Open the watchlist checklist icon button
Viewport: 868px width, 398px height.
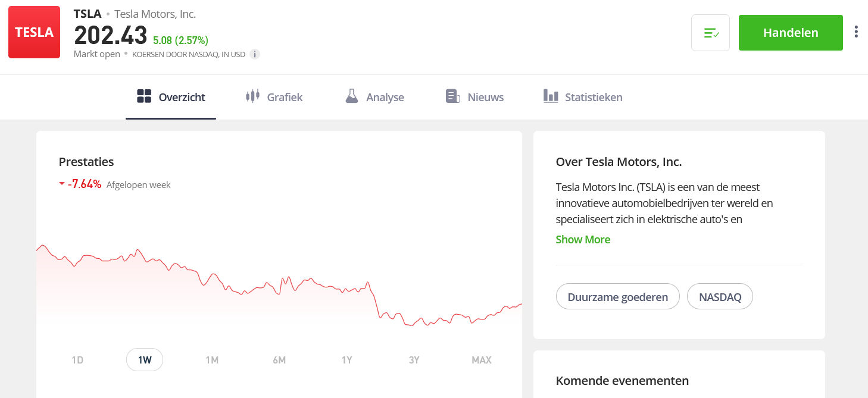[710, 33]
